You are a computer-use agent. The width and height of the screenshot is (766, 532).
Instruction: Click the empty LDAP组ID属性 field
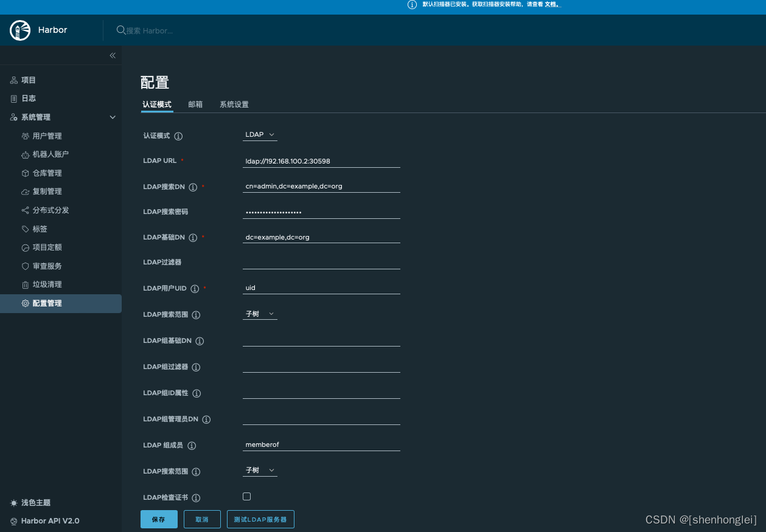click(321, 392)
